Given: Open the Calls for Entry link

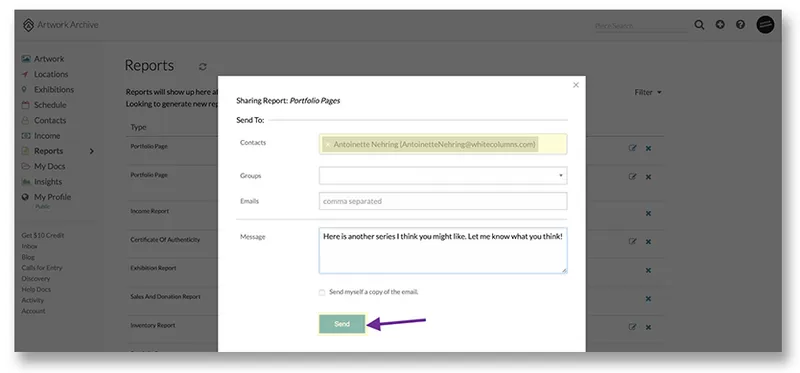Looking at the screenshot, I should (42, 267).
